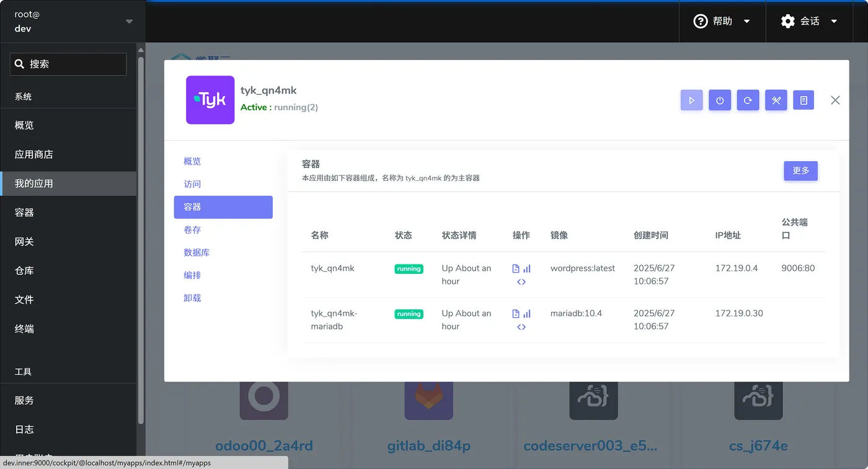Open 我的应用 in the sidebar
The image size is (868, 469).
click(68, 183)
